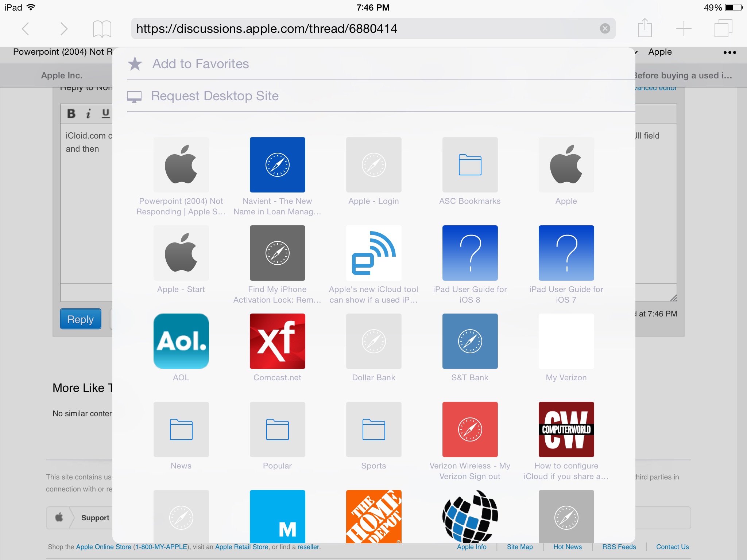Expand the News favorites folder
The height and width of the screenshot is (560, 747).
click(181, 429)
